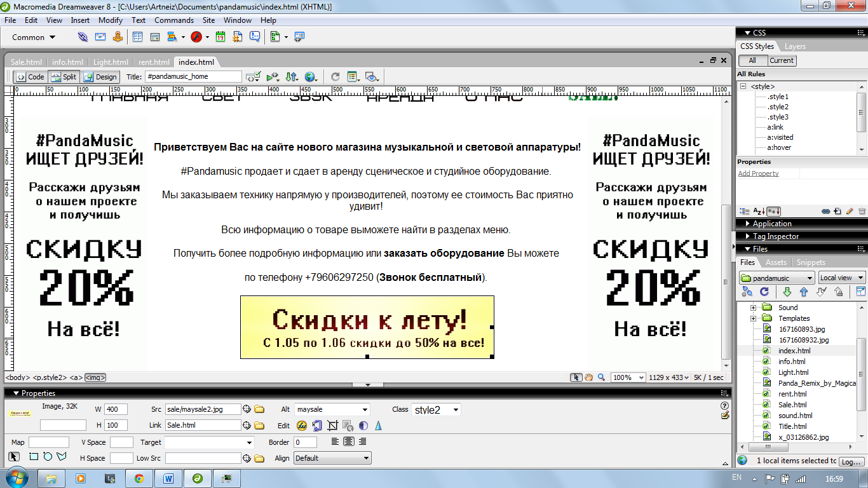Screen dimensions: 868x488
Task: Insert Comment icon
Action: [255, 37]
